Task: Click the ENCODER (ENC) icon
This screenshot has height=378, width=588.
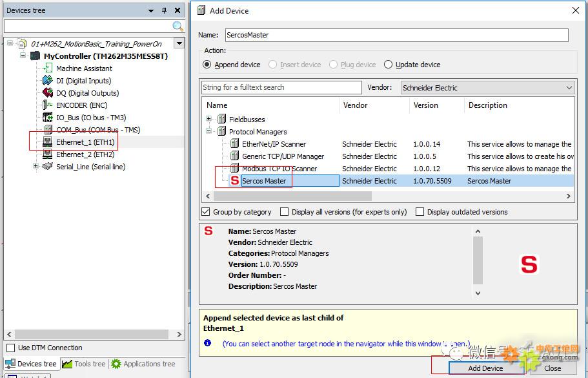Action: pyautogui.click(x=48, y=105)
